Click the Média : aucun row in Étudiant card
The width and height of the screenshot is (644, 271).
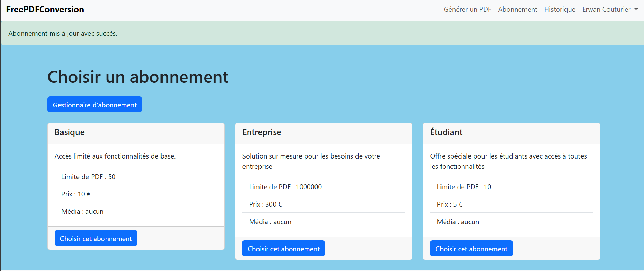pos(512,222)
